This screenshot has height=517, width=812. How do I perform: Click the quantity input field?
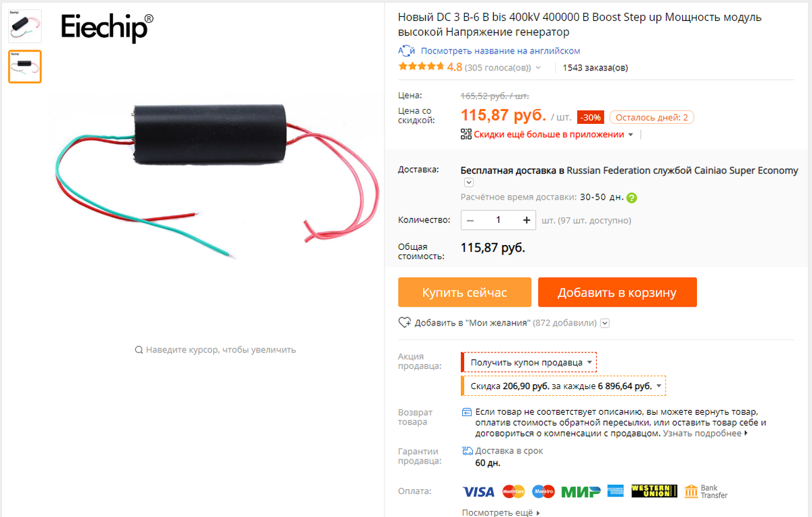499,220
